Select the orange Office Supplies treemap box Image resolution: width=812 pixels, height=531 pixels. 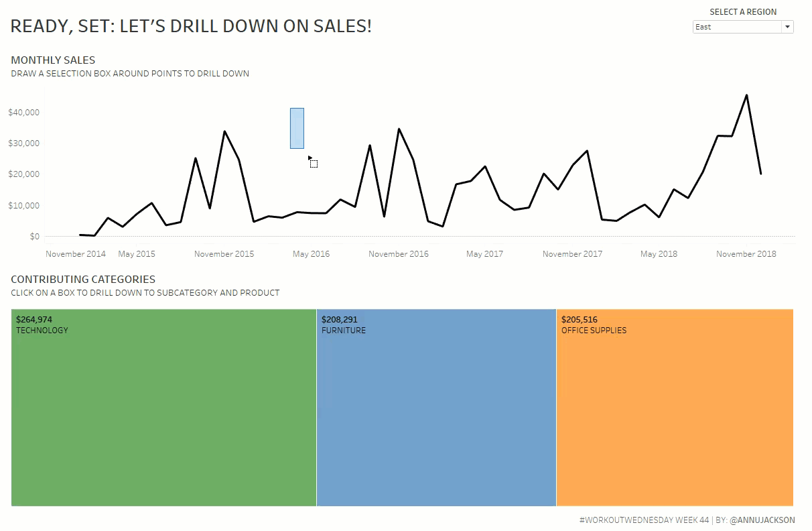[x=675, y=416]
